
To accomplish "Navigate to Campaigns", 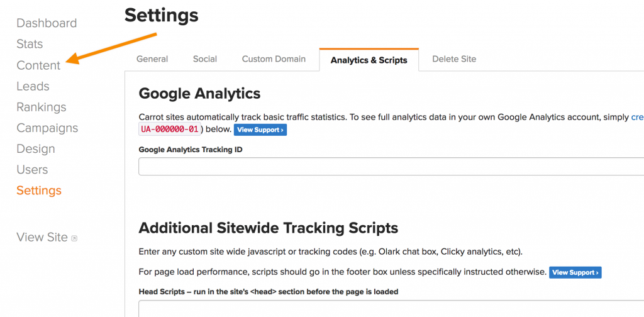I will 47,128.
